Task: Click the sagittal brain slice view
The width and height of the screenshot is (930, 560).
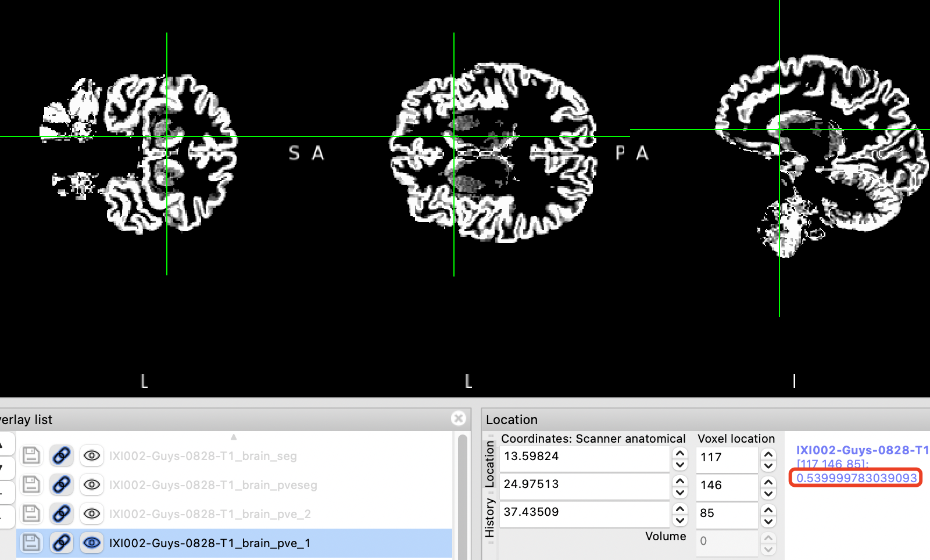Action: [822, 157]
